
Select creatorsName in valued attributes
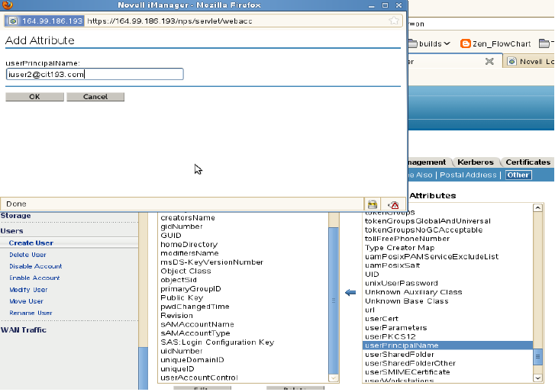tap(188, 218)
